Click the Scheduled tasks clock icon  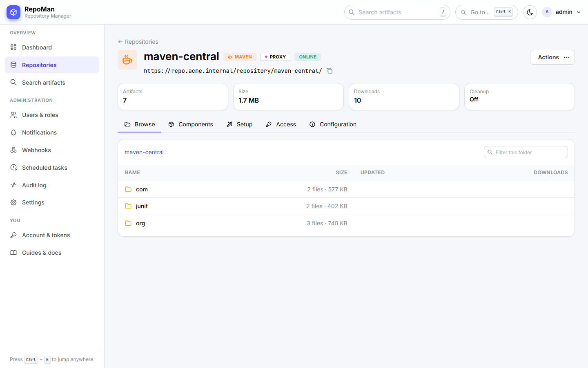point(13,168)
